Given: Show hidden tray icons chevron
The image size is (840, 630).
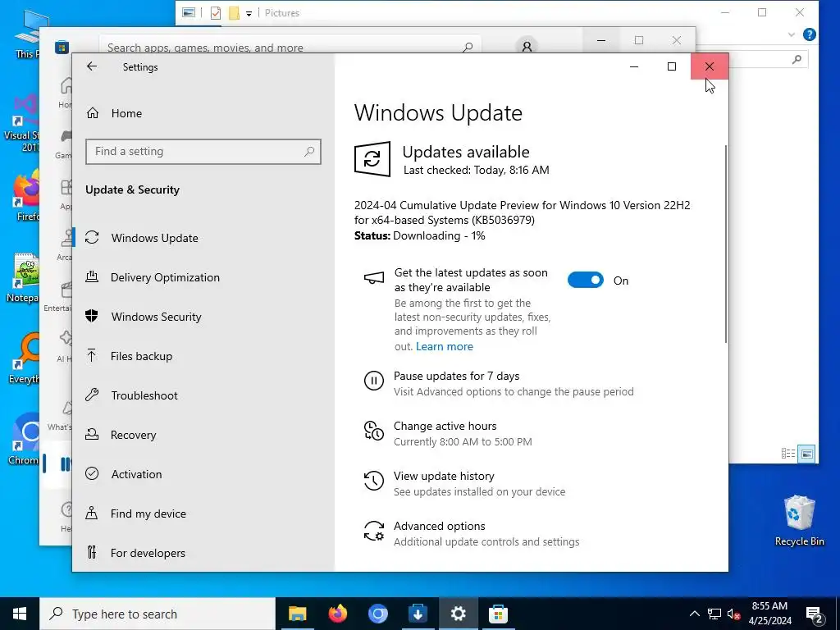Looking at the screenshot, I should pos(694,614).
